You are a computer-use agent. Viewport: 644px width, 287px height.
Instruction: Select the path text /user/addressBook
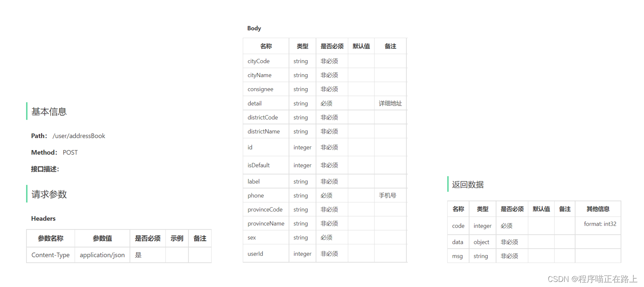tap(78, 136)
